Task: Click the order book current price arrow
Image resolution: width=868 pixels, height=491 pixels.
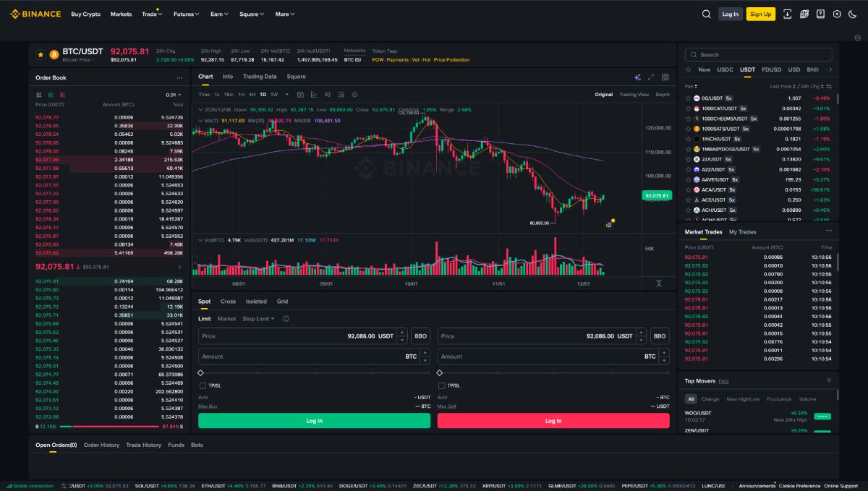Action: pos(179,266)
